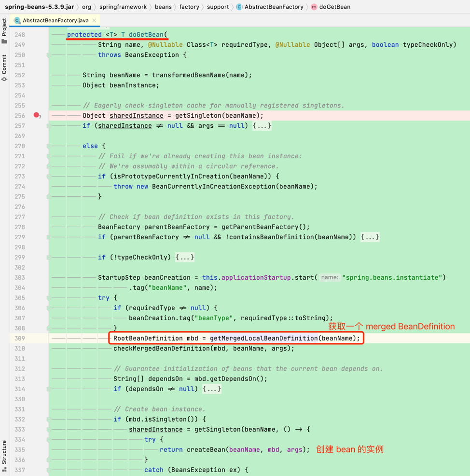The height and width of the screenshot is (476, 470).
Task: Click the factory breadcrumb segment
Action: (x=189, y=7)
